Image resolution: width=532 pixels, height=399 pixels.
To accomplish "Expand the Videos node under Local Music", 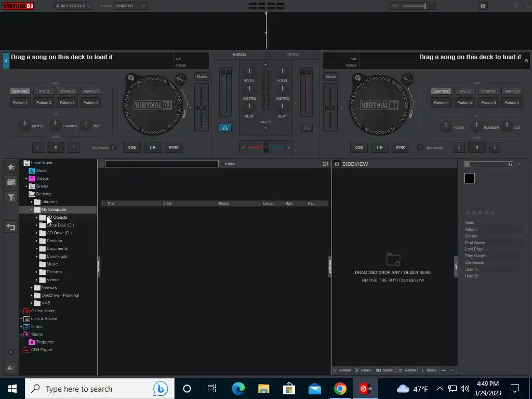I will 26,179.
